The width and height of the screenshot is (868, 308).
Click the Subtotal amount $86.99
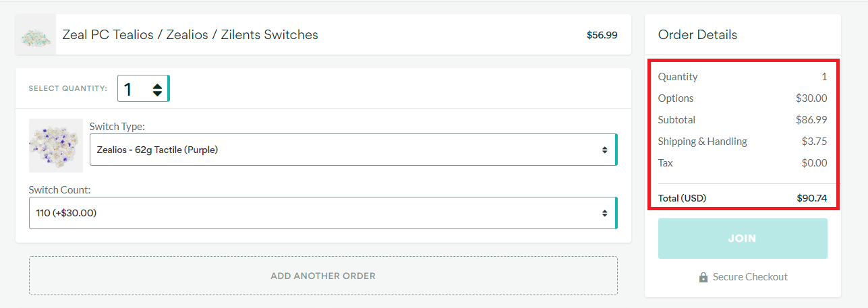pyautogui.click(x=811, y=120)
